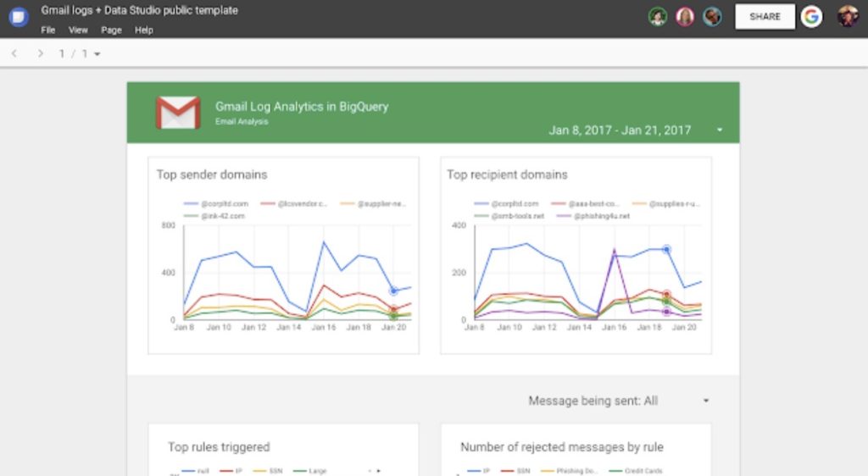Viewport: 868px width, 476px height.
Task: Open the Message being sent: All filter
Action: coord(618,401)
